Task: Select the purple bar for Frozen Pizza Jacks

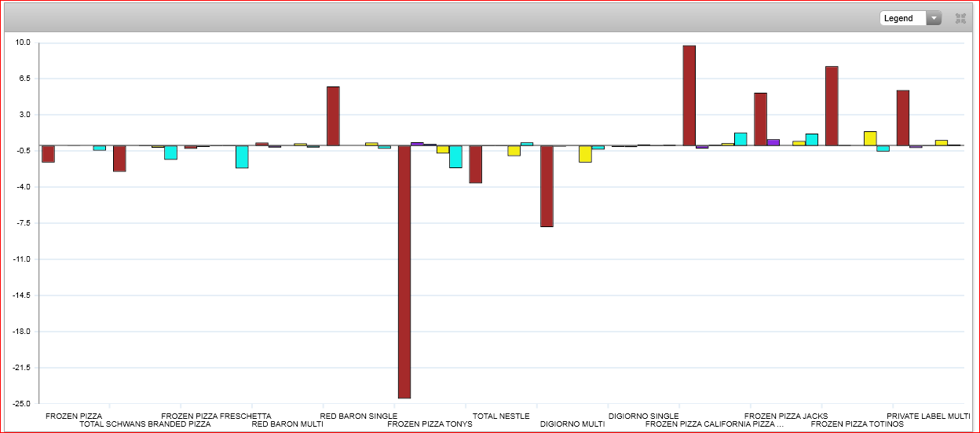Action: pyautogui.click(x=773, y=142)
